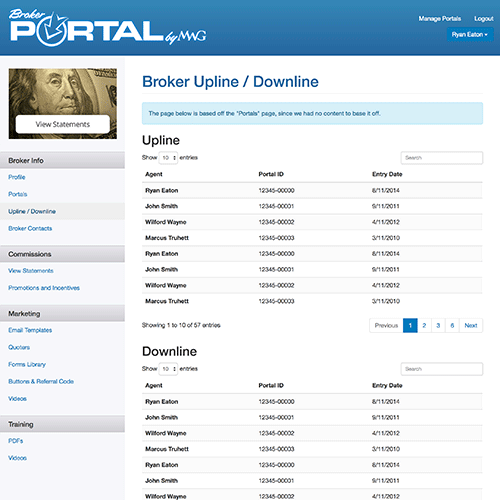The width and height of the screenshot is (500, 500).
Task: Select page 1 in Upline pagination
Action: click(x=410, y=325)
